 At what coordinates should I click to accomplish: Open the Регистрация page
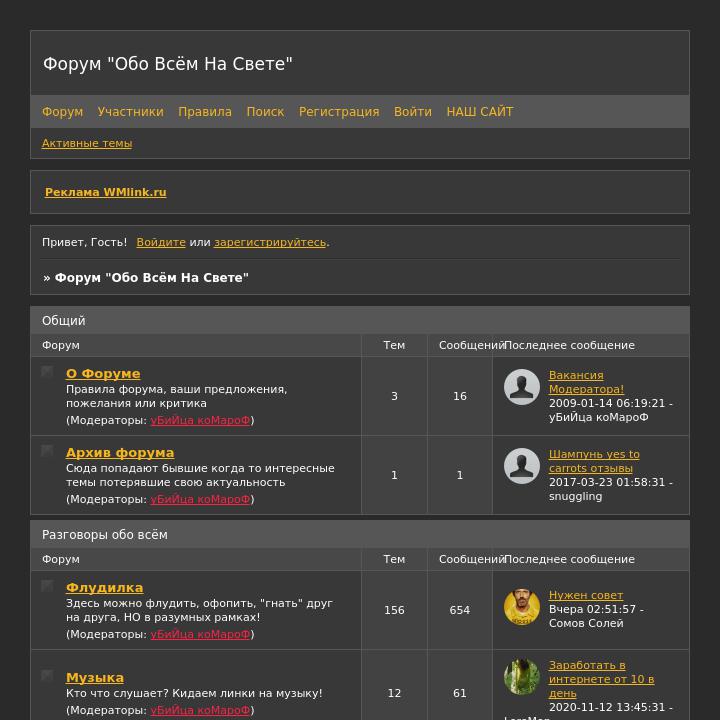339,112
